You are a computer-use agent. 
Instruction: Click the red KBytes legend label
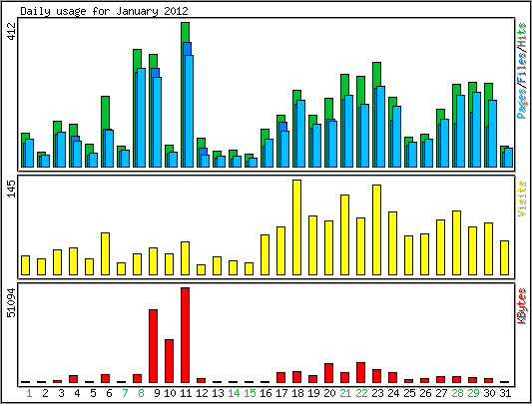coord(522,306)
